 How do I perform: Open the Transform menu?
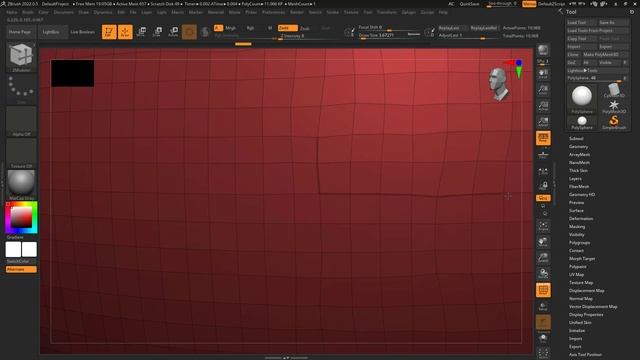tap(386, 12)
